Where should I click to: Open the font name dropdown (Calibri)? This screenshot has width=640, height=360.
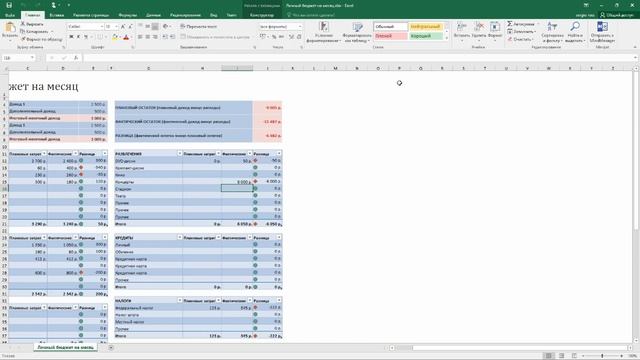coord(102,27)
